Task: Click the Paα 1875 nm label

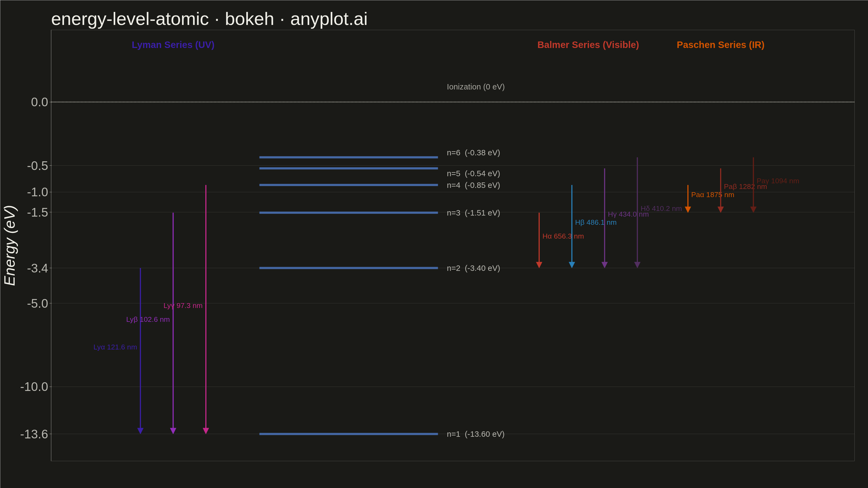Action: click(x=712, y=195)
